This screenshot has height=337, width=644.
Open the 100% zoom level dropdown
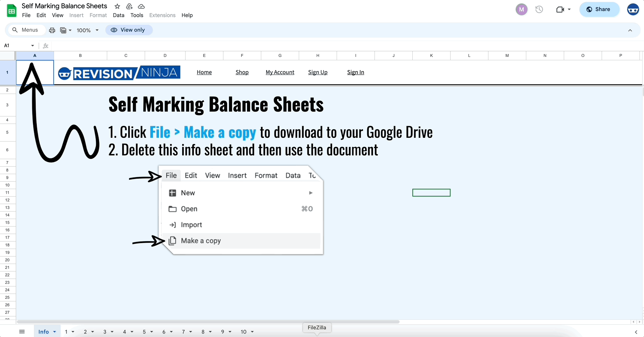tap(87, 30)
